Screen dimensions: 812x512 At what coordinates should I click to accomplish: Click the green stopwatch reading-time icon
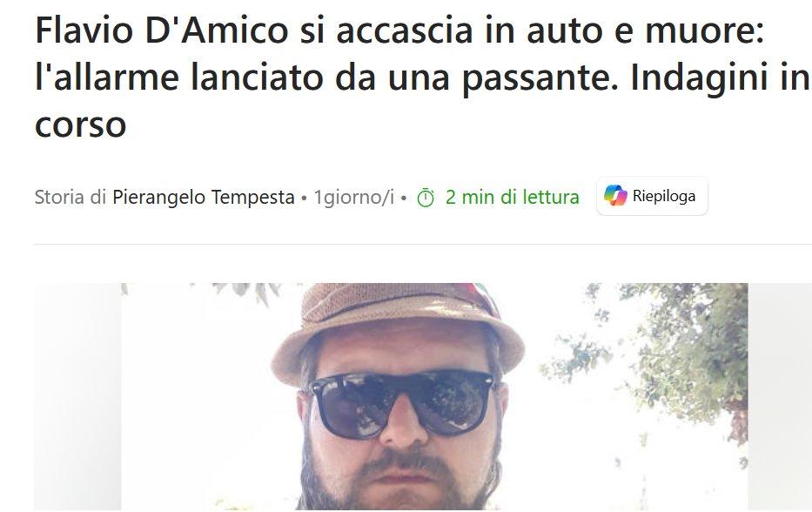426,198
